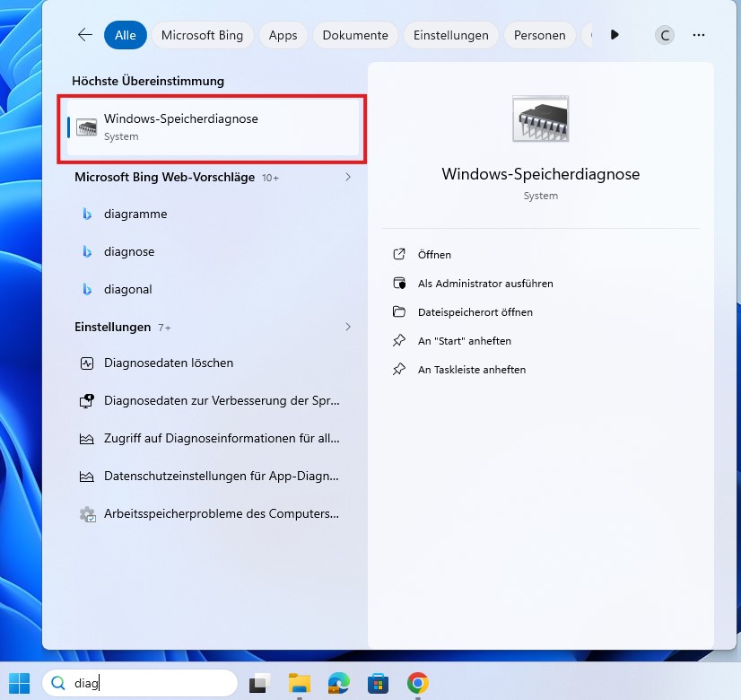Viewport: 741px width, 700px height.
Task: Click icon beside Diagnosedaten zur Verbesserung
Action: [87, 401]
